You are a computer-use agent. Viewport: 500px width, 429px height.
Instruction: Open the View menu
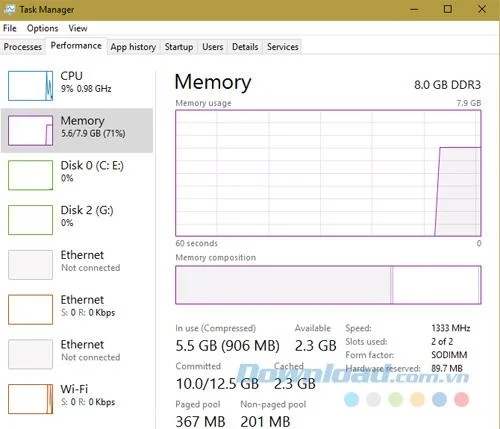[x=78, y=28]
